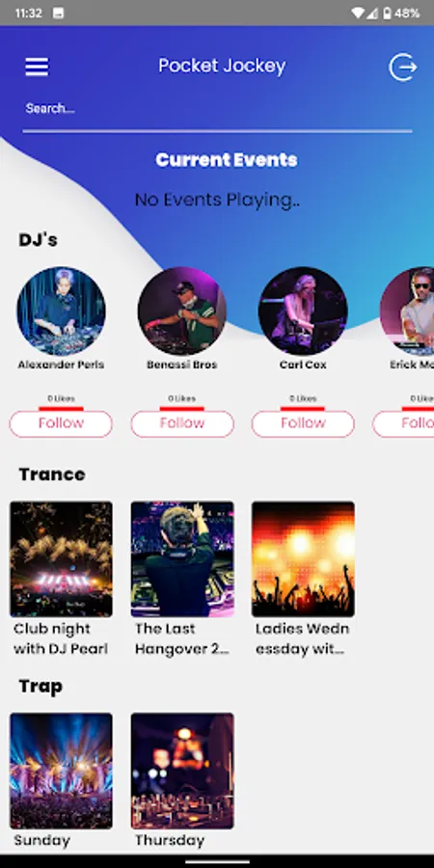
Task: Open Alexander Perls DJ avatar
Action: click(61, 312)
